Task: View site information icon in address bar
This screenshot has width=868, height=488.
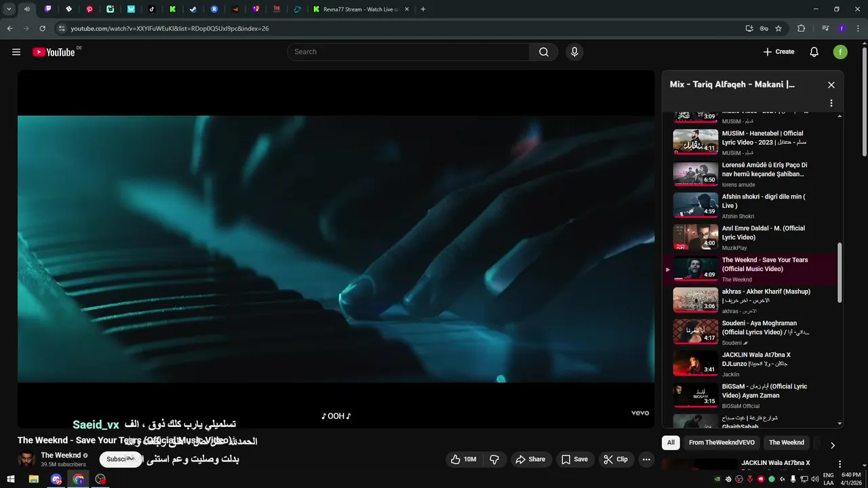Action: pos(62,28)
